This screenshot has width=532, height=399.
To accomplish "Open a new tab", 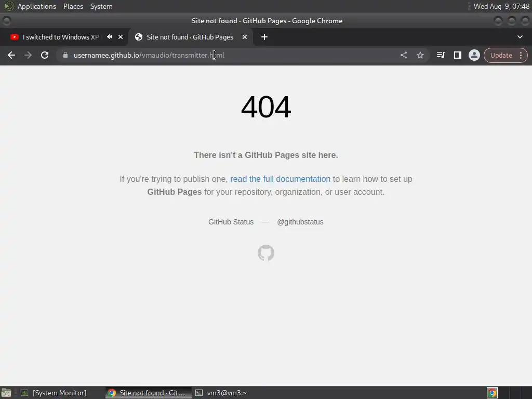I will (x=264, y=37).
